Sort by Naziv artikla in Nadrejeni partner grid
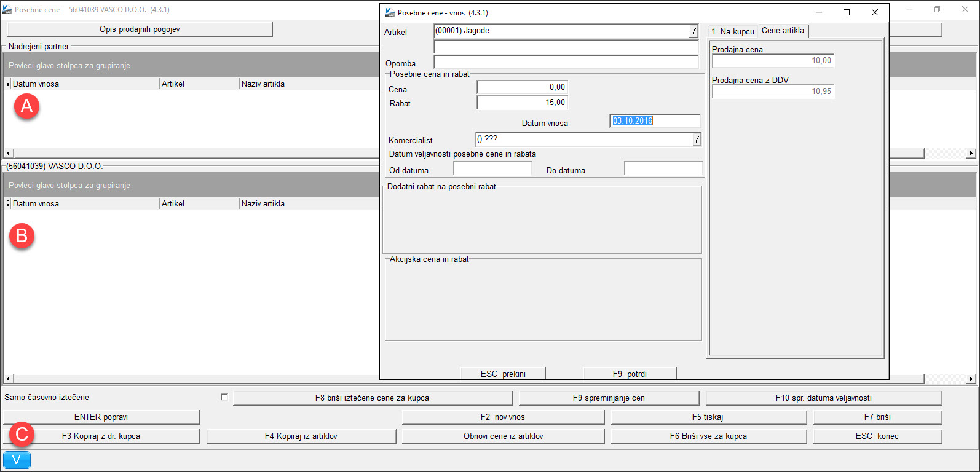 309,84
